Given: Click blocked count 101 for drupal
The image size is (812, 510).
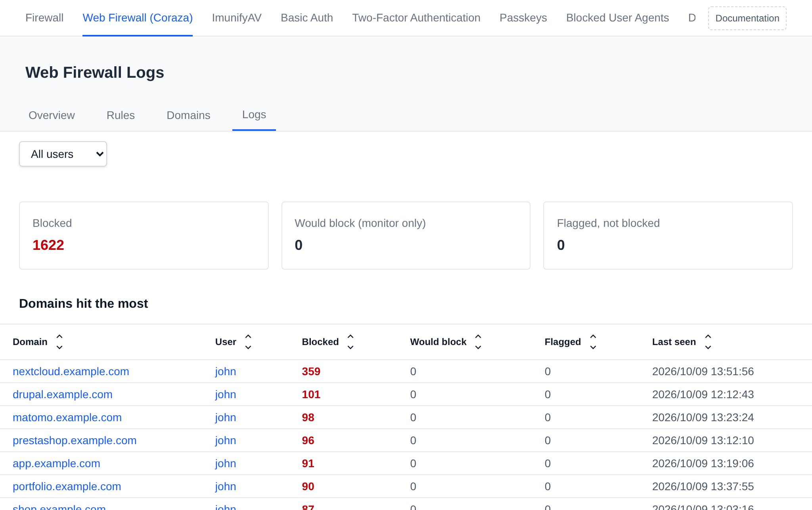Looking at the screenshot, I should [x=311, y=395].
